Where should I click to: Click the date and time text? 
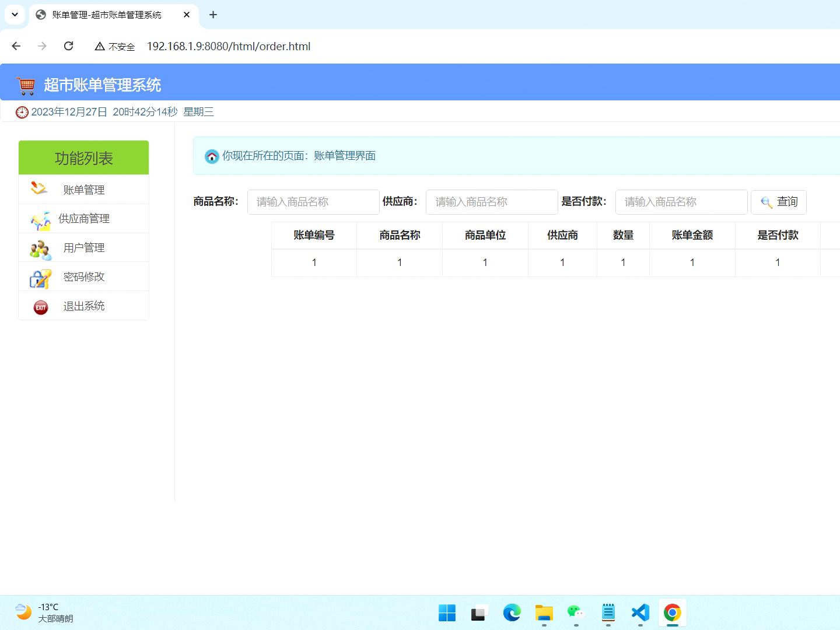[x=123, y=112]
